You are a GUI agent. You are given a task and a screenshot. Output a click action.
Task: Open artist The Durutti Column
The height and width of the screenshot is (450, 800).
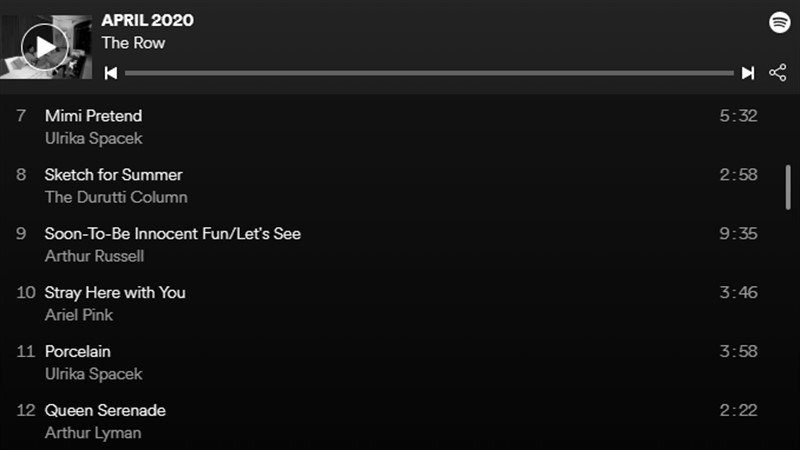click(x=116, y=197)
